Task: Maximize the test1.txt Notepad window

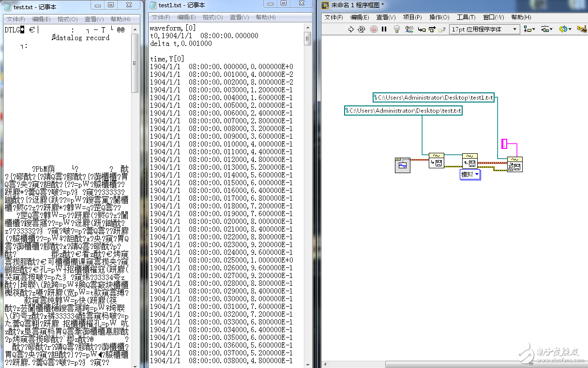Action: 284,3
